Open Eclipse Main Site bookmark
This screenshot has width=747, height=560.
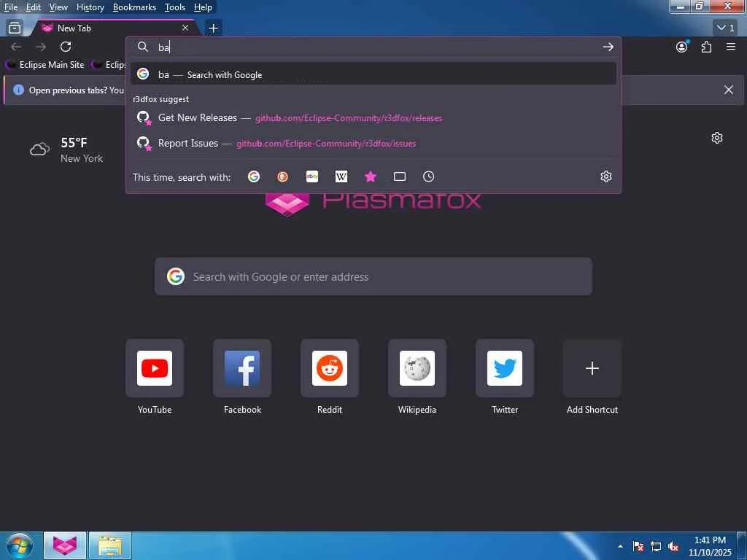click(x=46, y=65)
